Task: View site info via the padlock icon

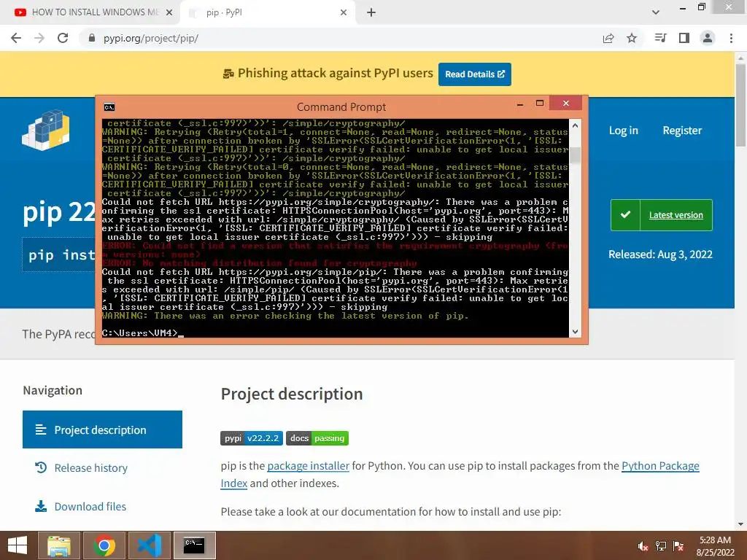Action: pos(92,38)
